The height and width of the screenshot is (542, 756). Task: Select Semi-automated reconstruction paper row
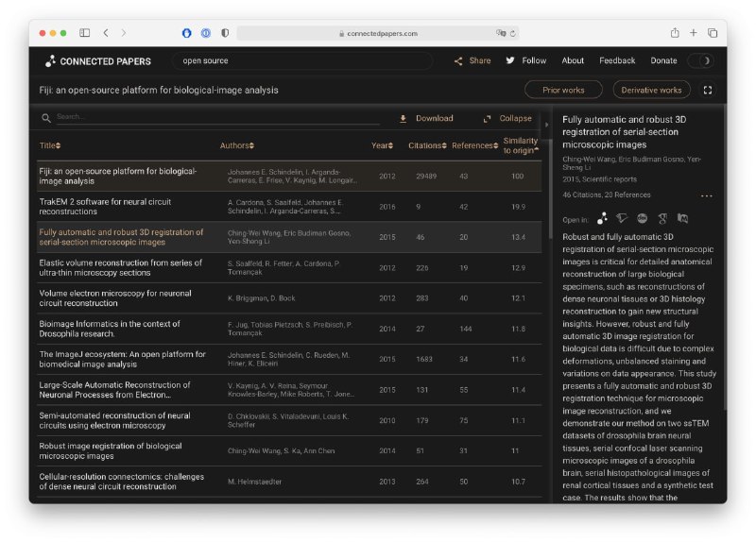click(289, 420)
